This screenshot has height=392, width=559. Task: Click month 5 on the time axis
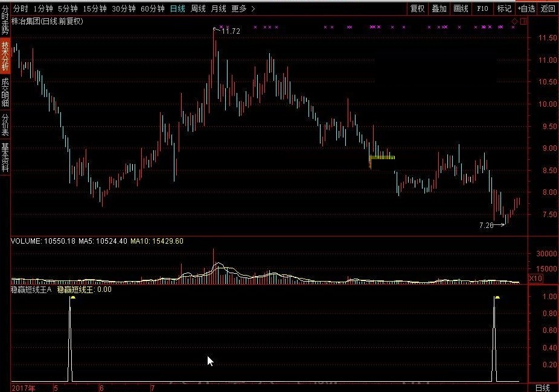[56, 388]
